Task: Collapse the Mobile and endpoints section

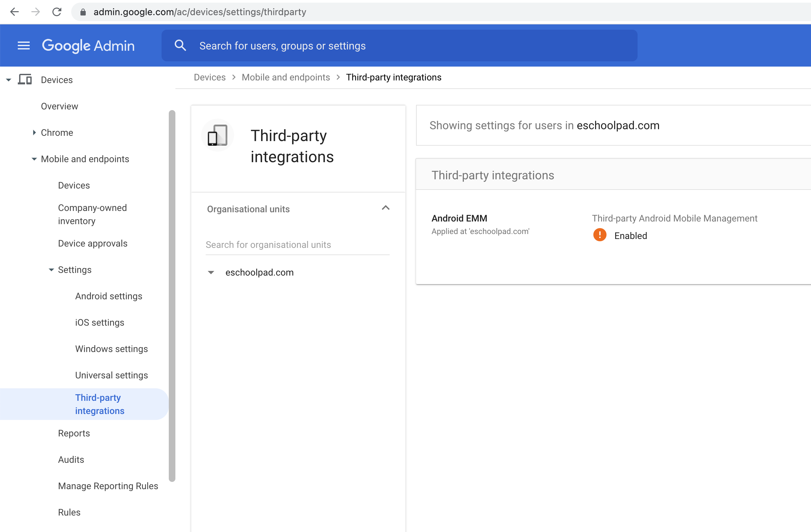Action: pos(34,159)
